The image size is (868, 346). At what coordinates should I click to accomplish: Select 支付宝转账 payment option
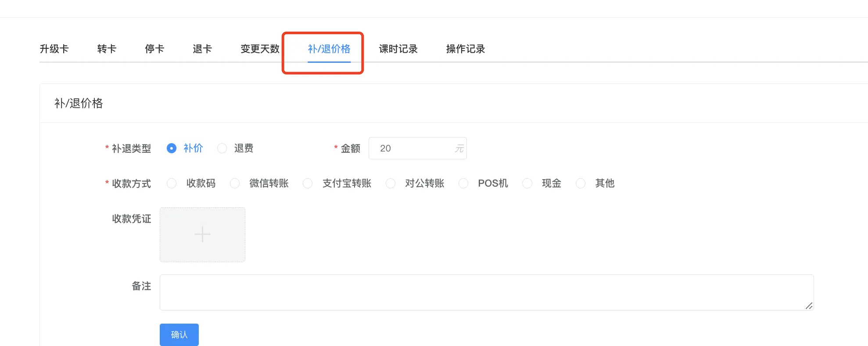point(308,184)
